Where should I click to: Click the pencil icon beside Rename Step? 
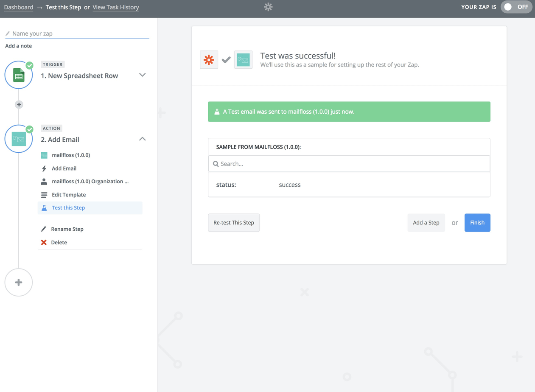(44, 229)
